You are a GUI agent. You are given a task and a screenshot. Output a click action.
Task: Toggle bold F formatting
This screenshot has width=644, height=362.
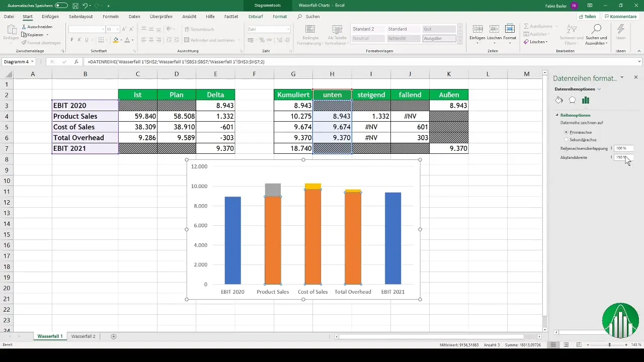[72, 40]
